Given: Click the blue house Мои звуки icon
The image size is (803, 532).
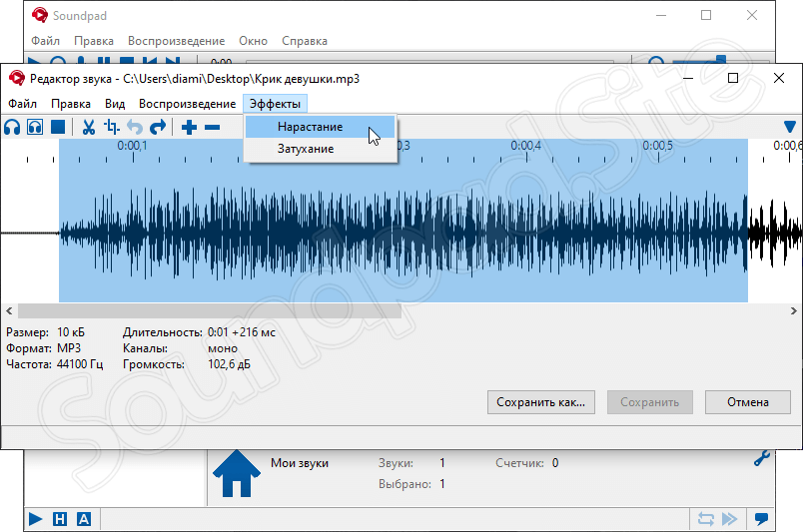Looking at the screenshot, I should (237, 475).
